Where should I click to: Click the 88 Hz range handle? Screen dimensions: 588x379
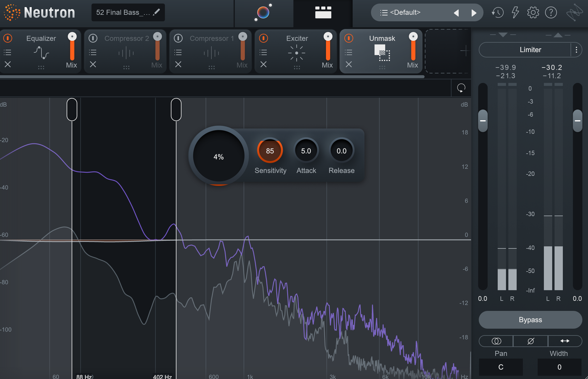point(72,110)
